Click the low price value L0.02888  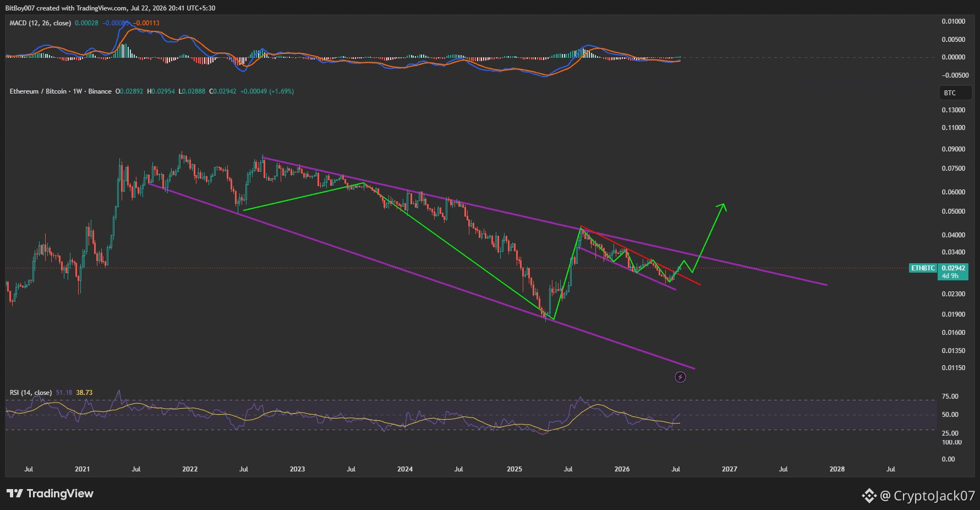pos(191,91)
